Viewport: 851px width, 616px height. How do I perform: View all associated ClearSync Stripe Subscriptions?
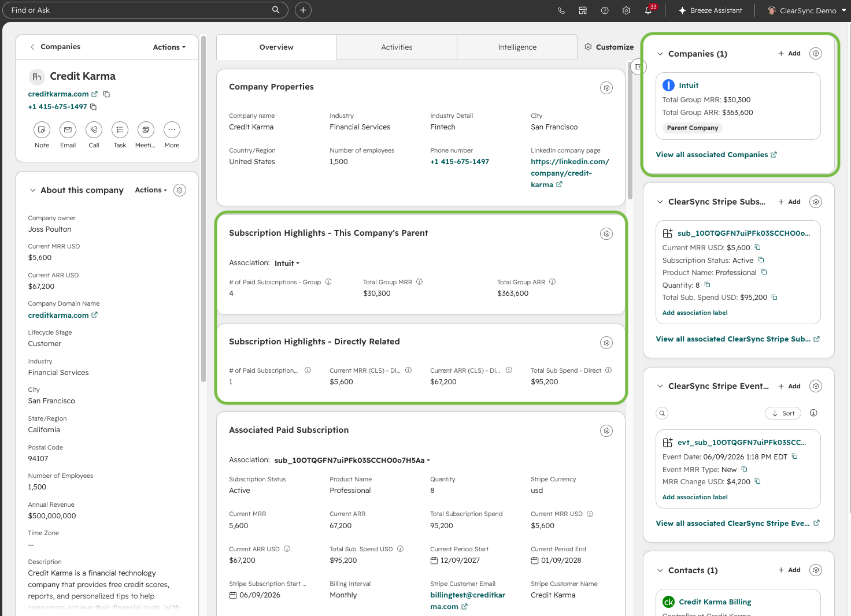738,339
